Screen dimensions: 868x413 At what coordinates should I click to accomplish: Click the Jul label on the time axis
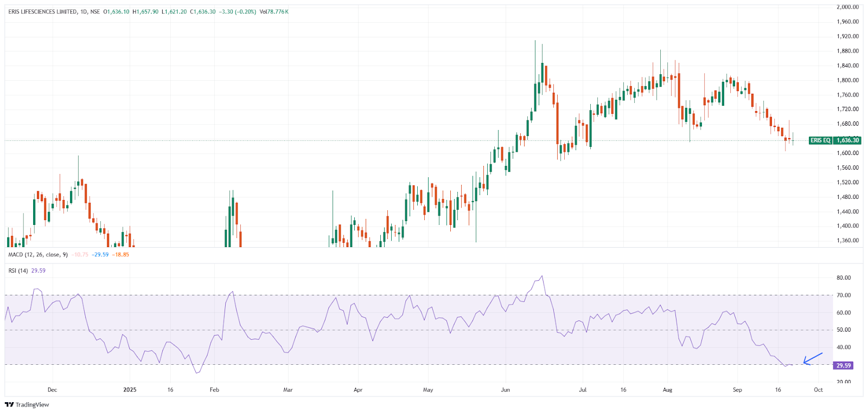(x=583, y=390)
